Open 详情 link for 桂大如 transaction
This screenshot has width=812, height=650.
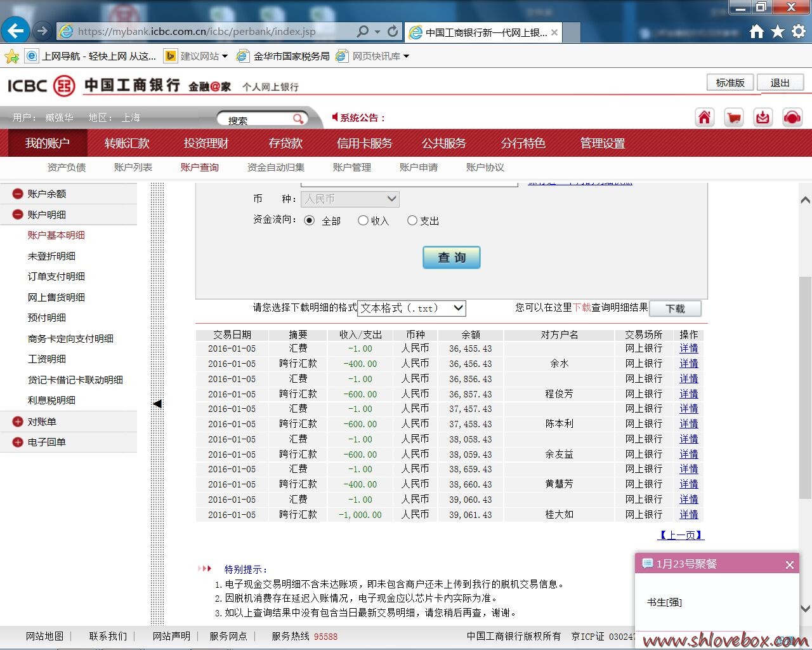[689, 515]
